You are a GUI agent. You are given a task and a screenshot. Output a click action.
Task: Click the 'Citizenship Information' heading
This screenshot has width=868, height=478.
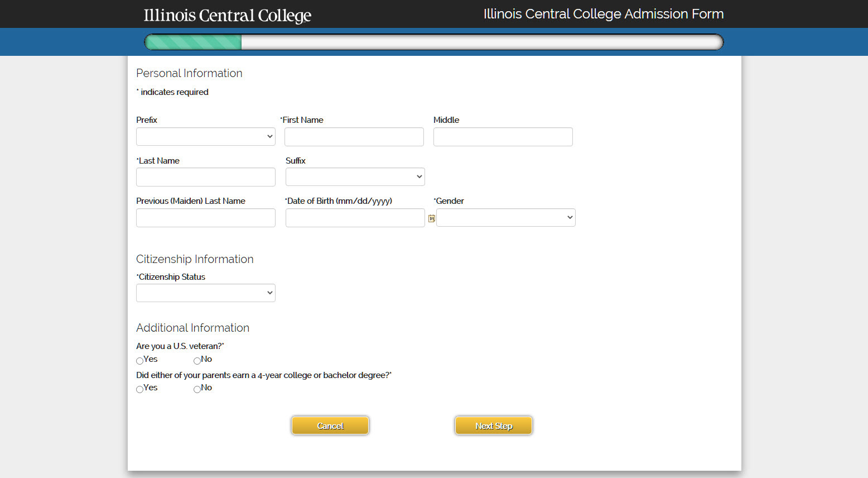tap(195, 259)
